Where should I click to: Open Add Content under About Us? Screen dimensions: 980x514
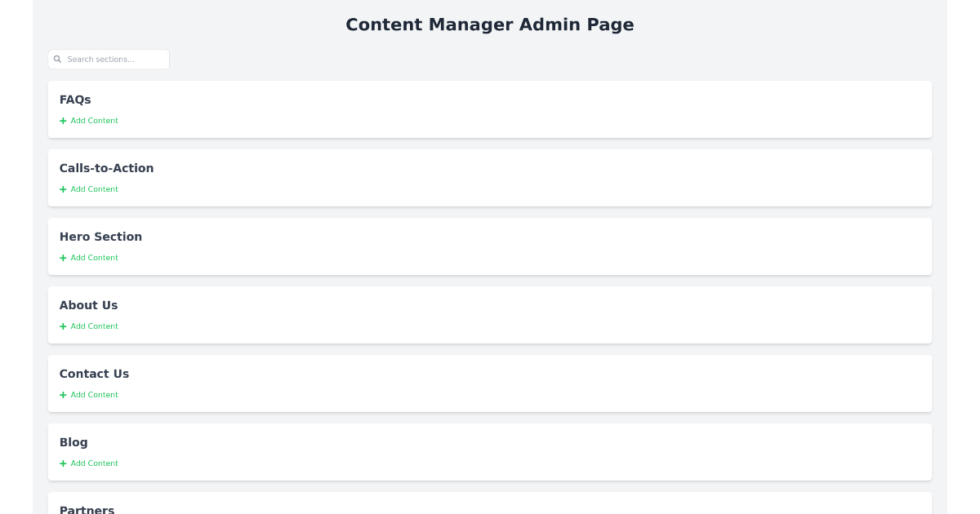coord(94,326)
